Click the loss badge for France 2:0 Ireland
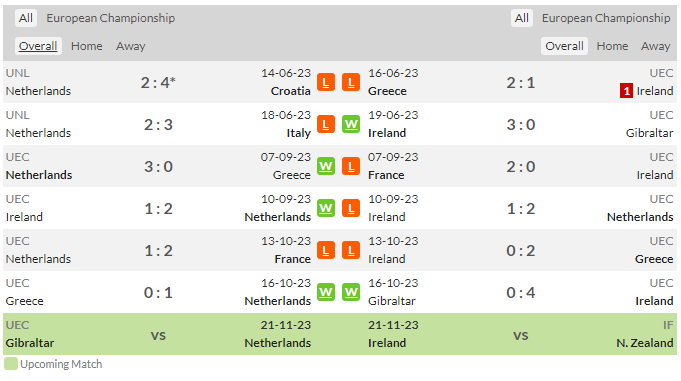This screenshot has height=381, width=681. pos(351,166)
